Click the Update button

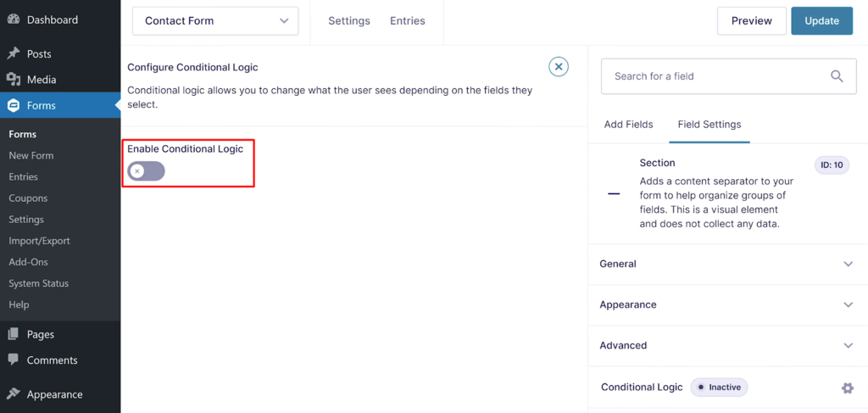click(x=821, y=21)
